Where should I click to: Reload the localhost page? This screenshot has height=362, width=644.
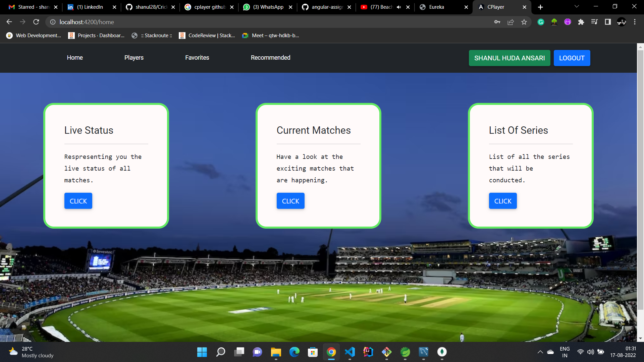[36, 22]
